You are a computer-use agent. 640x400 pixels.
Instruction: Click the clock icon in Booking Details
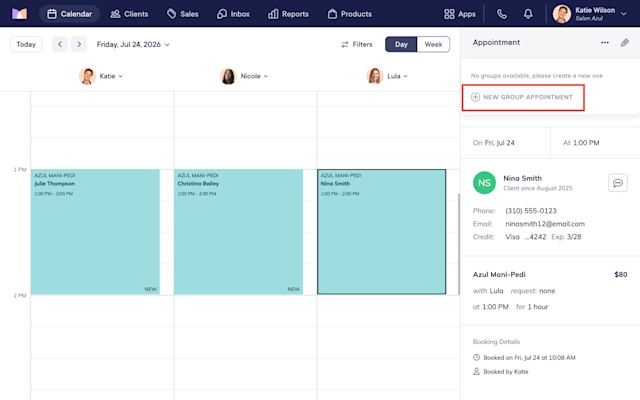(x=476, y=358)
